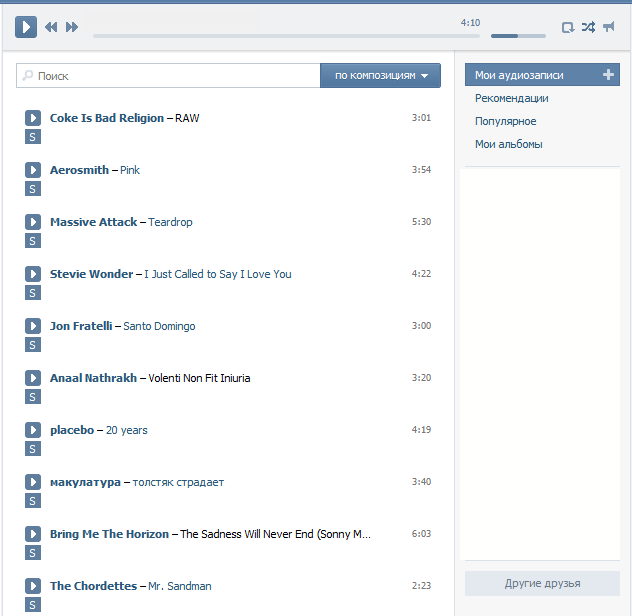
Task: Toggle broadcast megaphone icon
Action: [x=609, y=27]
